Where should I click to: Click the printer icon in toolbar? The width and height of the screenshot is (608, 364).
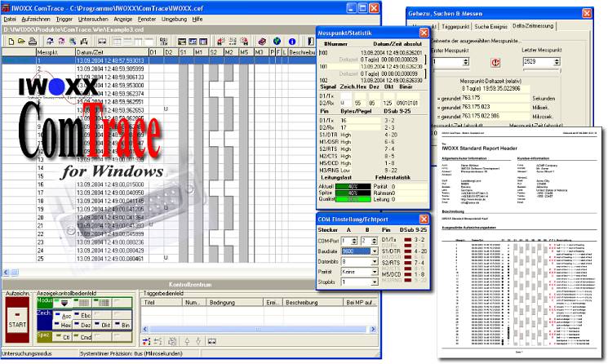pos(33,41)
